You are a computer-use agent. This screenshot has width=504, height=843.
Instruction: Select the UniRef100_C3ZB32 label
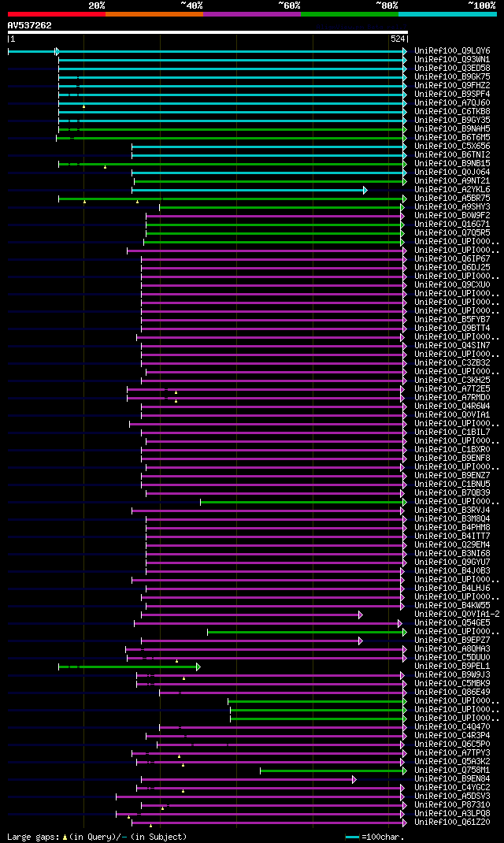point(452,363)
